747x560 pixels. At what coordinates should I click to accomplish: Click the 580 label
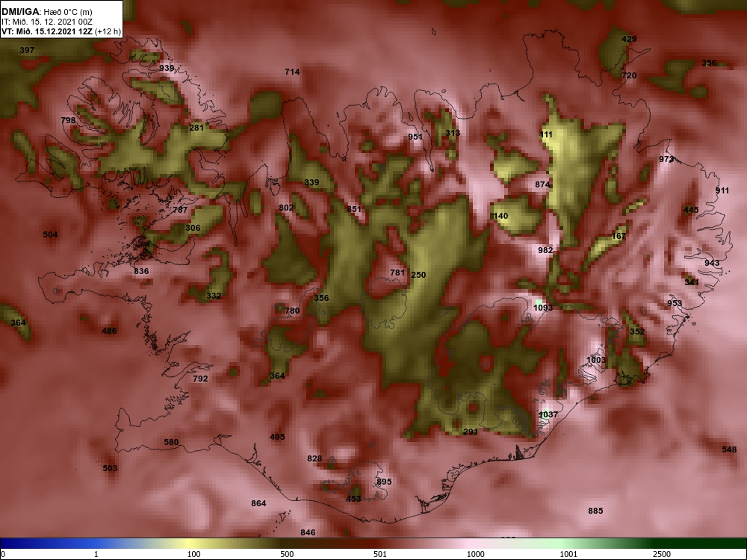click(x=171, y=442)
